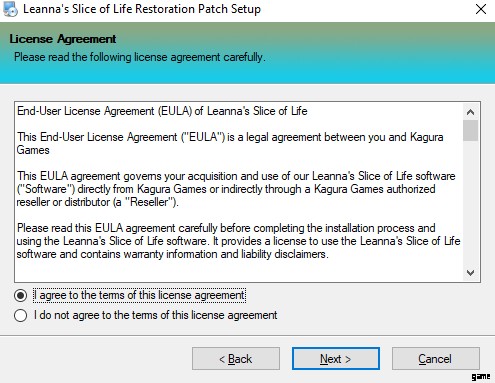Proceed with the 'Next >' button
495x383 pixels.
(x=336, y=359)
